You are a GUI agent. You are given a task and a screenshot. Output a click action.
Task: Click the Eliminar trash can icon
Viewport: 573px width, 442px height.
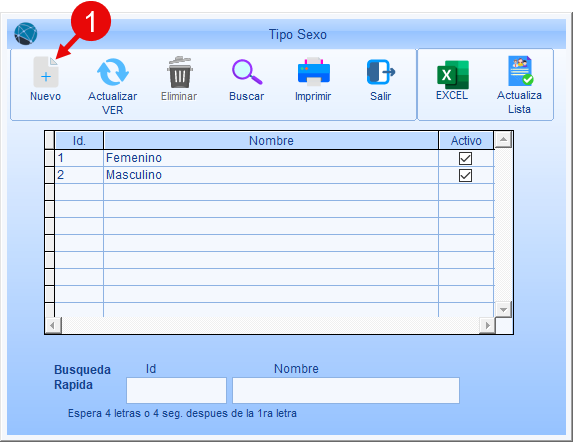[x=179, y=72]
